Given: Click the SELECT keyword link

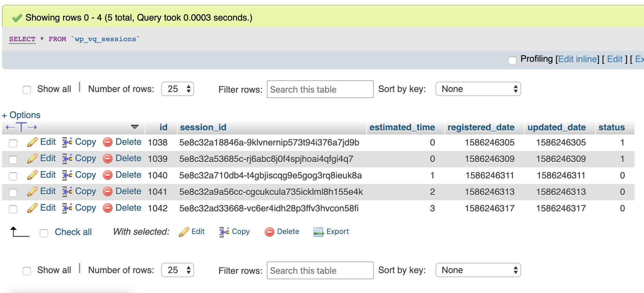Looking at the screenshot, I should [22, 39].
